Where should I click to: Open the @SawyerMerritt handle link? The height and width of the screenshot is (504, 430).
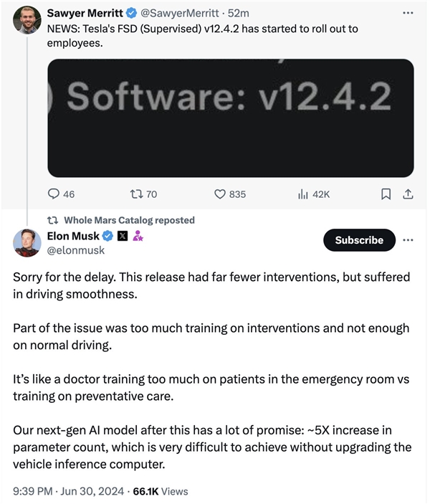click(179, 13)
